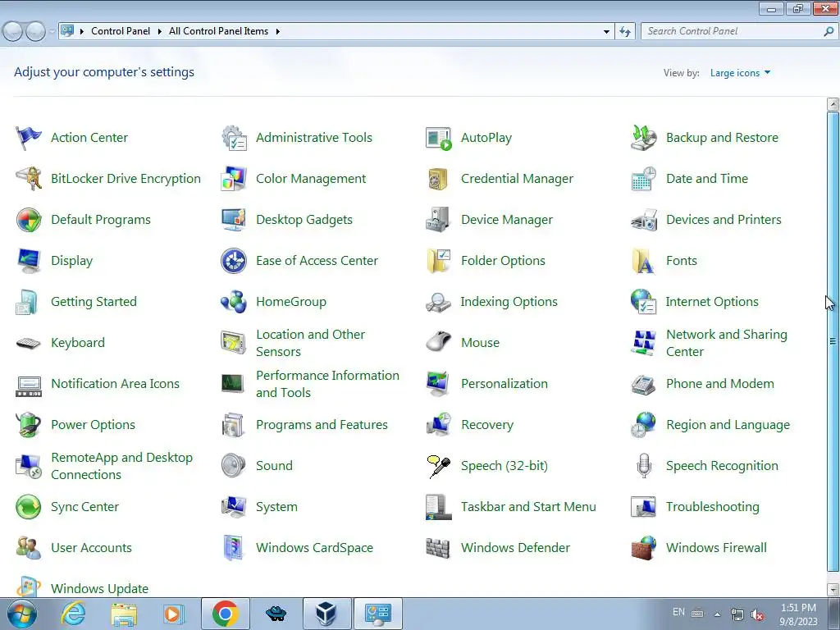Open the Keyboard icon
The image size is (840, 630).
coord(29,343)
